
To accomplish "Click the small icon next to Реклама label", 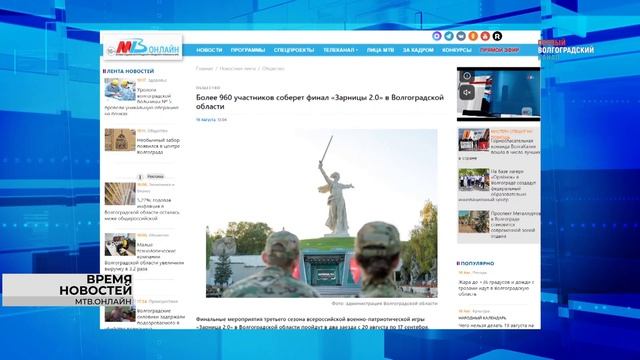I will click(x=140, y=177).
